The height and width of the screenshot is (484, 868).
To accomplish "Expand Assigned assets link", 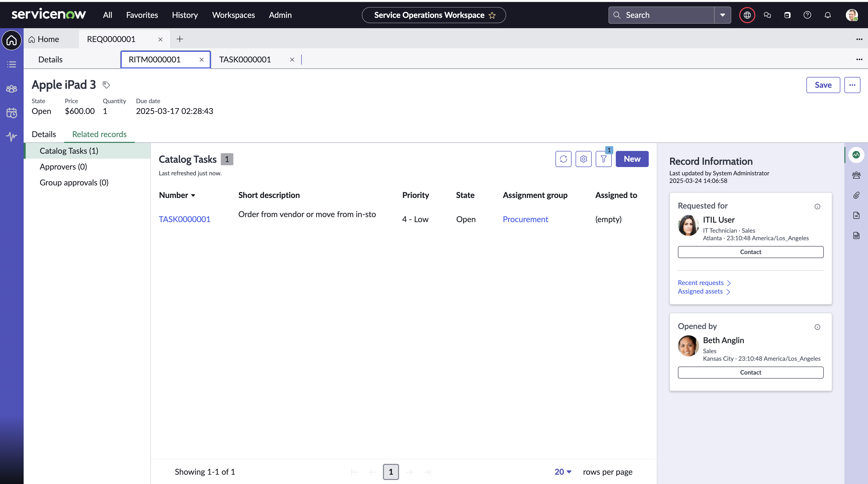I will click(x=704, y=292).
